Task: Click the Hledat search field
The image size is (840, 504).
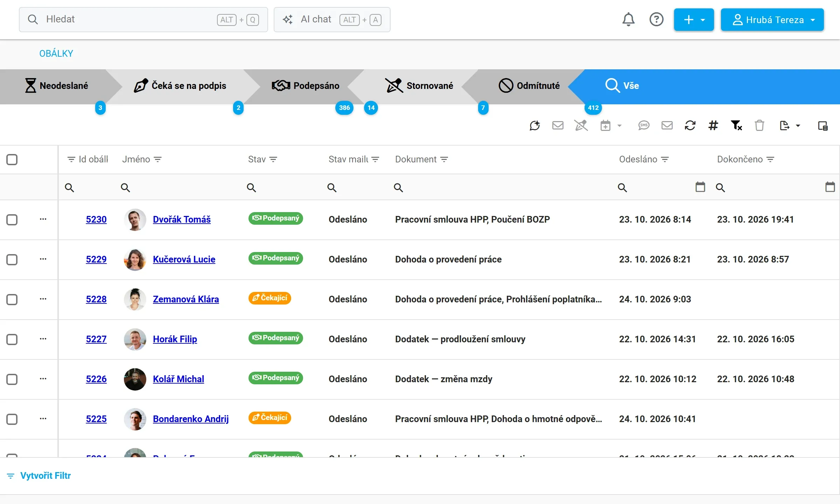Action: coord(143,20)
